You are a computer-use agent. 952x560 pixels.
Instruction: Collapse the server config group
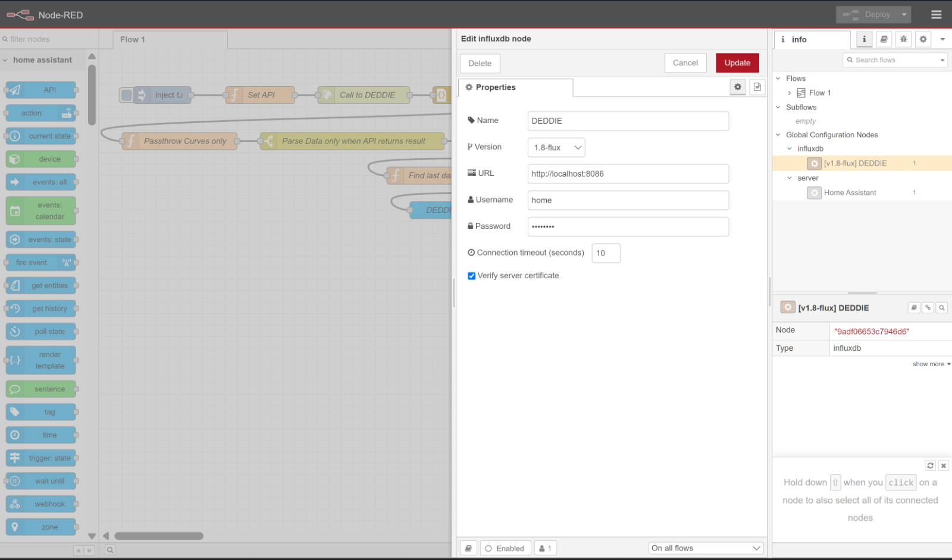coord(790,178)
